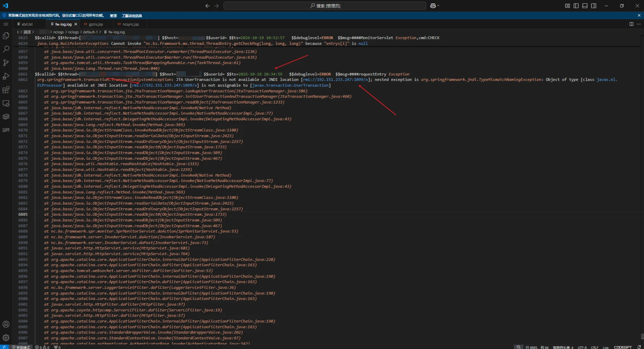
Task: Open the Remote Explorer view
Action: tap(6, 103)
